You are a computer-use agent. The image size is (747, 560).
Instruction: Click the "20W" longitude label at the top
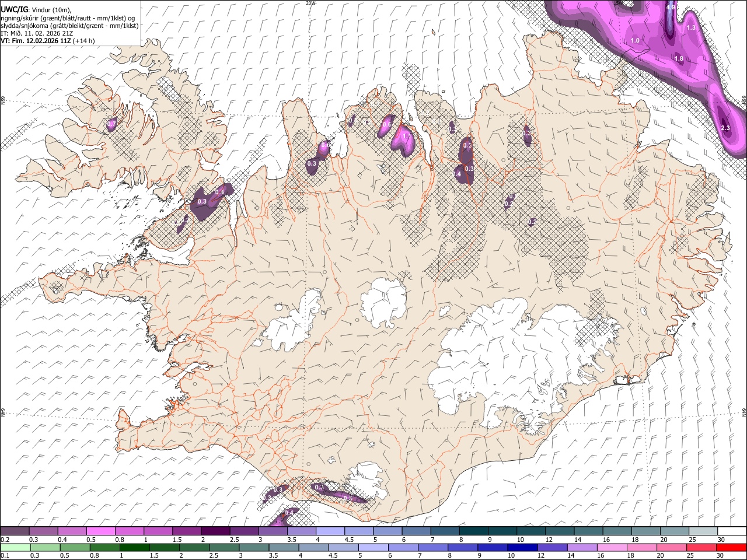click(x=310, y=3)
